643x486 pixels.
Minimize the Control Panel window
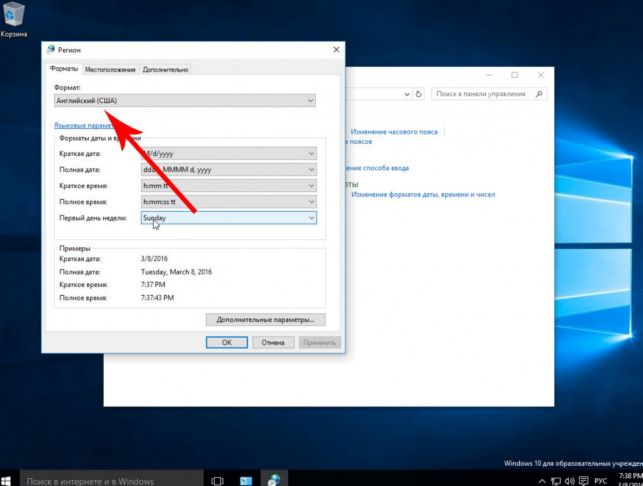489,75
